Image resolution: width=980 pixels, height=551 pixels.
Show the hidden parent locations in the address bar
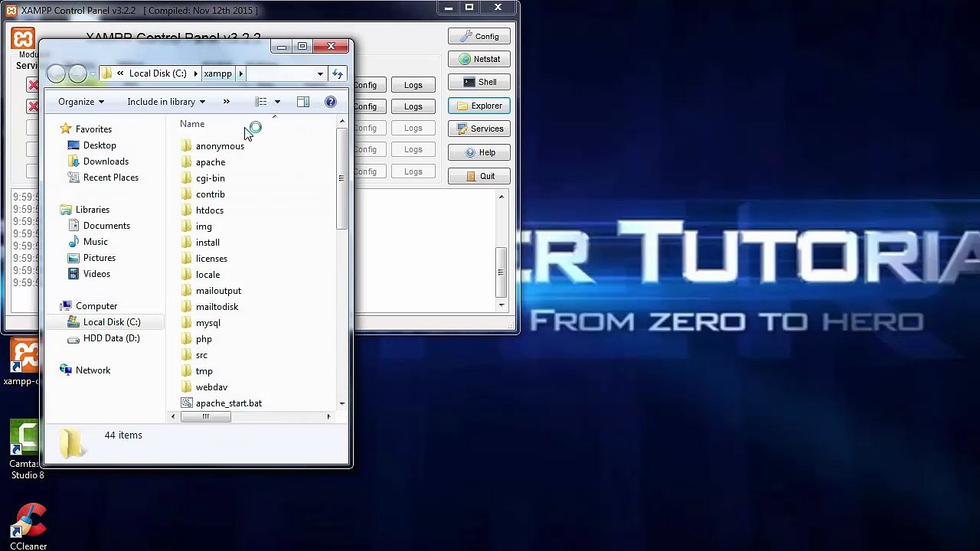tap(120, 73)
